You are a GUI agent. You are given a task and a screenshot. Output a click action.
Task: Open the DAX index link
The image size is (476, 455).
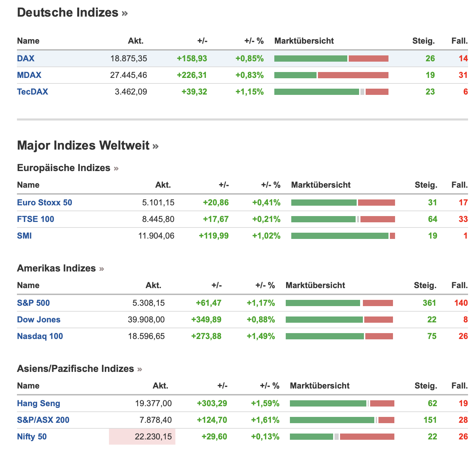pos(26,59)
